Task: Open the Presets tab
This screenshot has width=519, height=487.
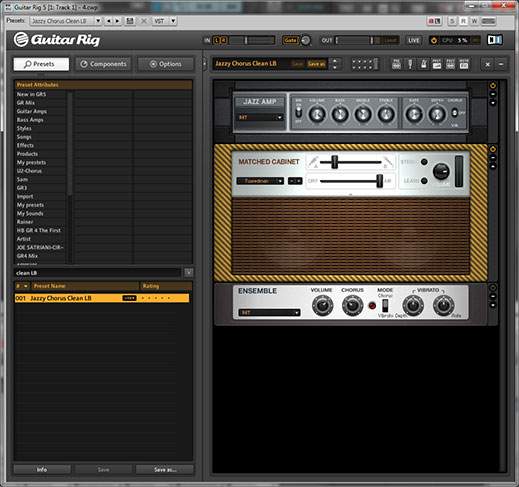Action: click(x=41, y=64)
